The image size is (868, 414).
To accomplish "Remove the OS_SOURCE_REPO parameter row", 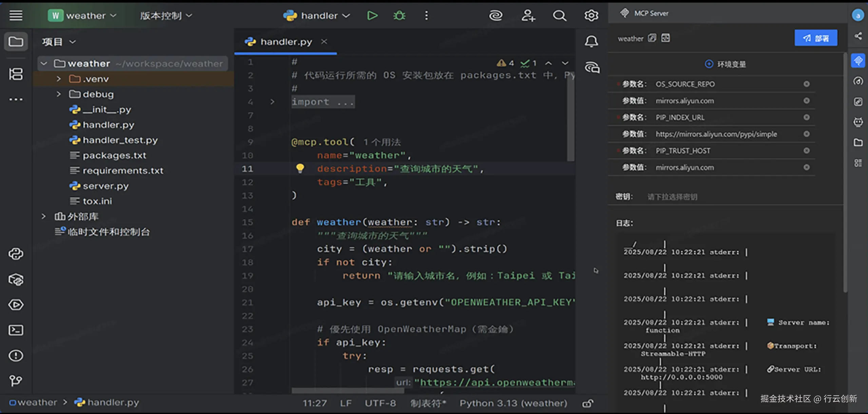I will click(x=806, y=84).
